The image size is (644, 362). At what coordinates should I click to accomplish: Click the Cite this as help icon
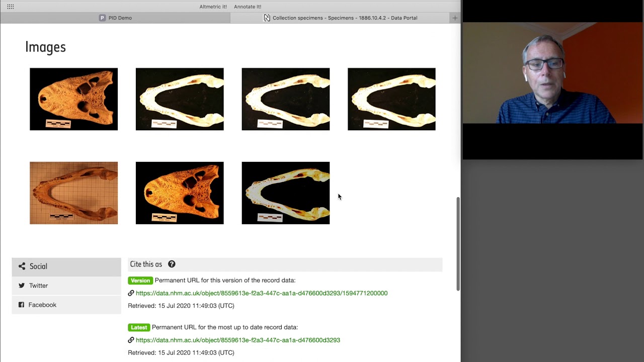pyautogui.click(x=172, y=264)
